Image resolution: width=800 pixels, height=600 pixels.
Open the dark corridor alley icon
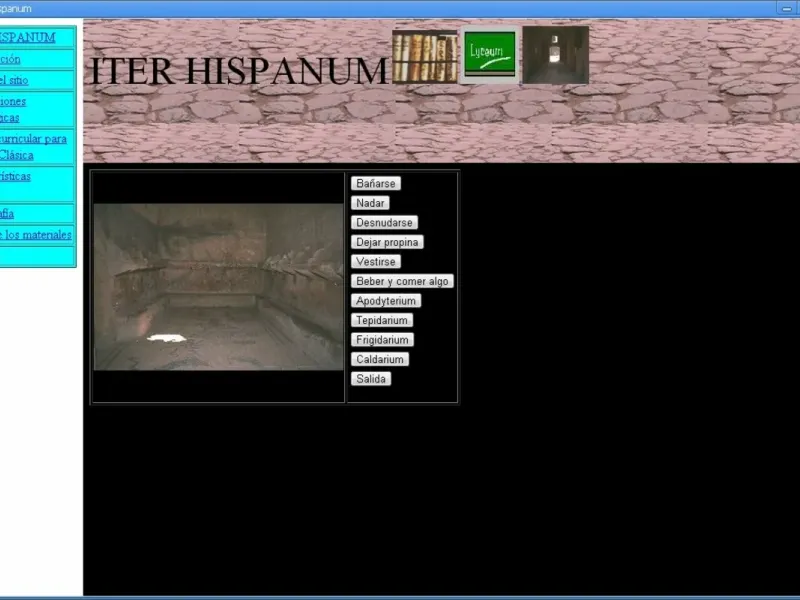[556, 55]
